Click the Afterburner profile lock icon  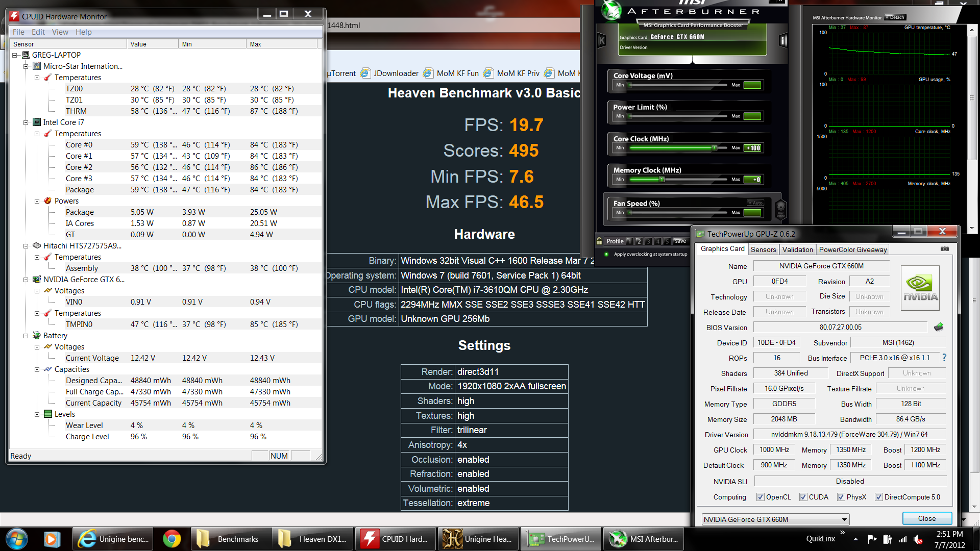coord(599,241)
